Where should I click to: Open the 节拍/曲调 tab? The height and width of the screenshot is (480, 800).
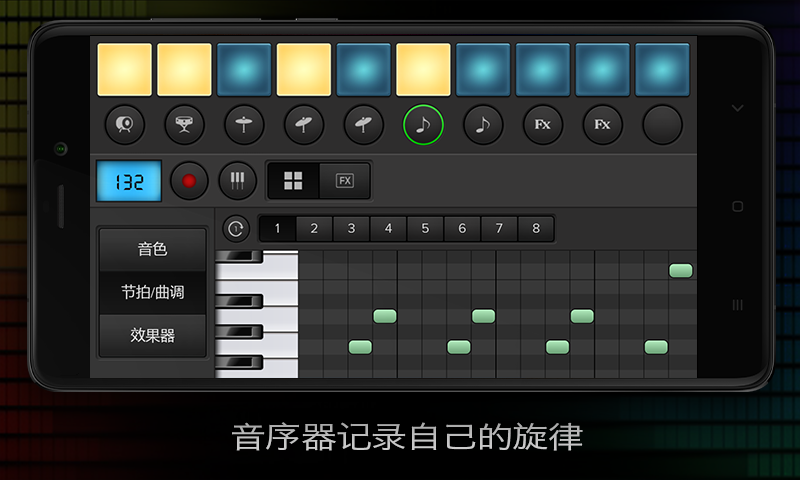click(x=153, y=293)
